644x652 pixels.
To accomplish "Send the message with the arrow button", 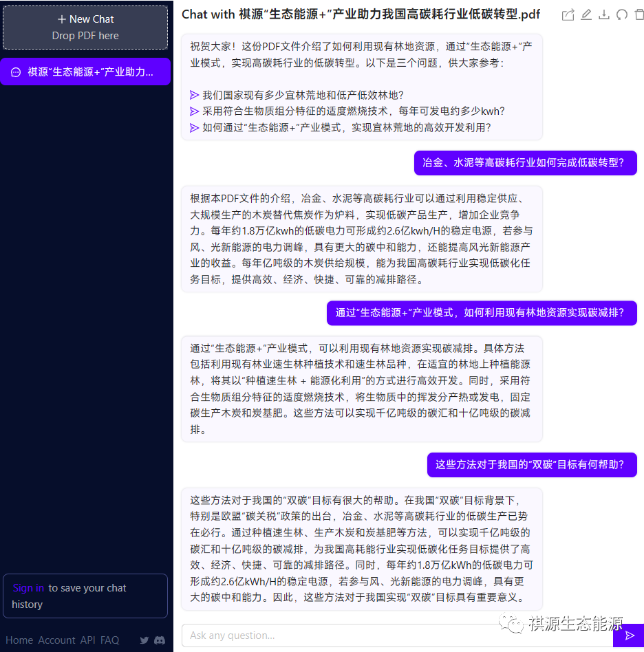I will (630, 635).
